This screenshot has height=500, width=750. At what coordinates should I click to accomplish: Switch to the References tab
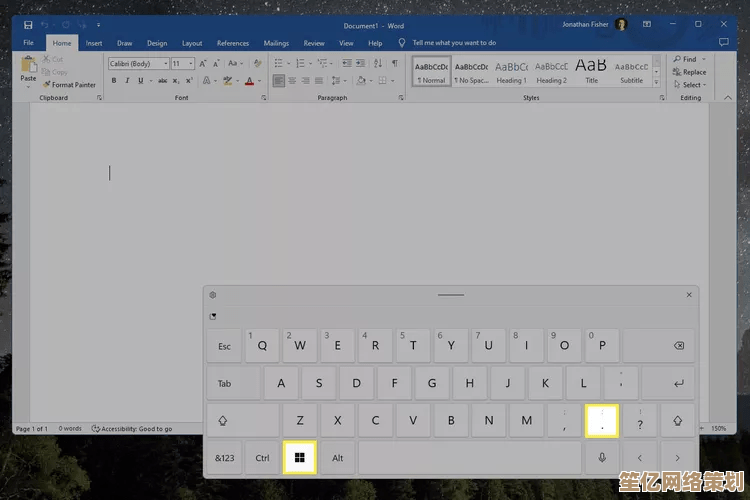[233, 43]
